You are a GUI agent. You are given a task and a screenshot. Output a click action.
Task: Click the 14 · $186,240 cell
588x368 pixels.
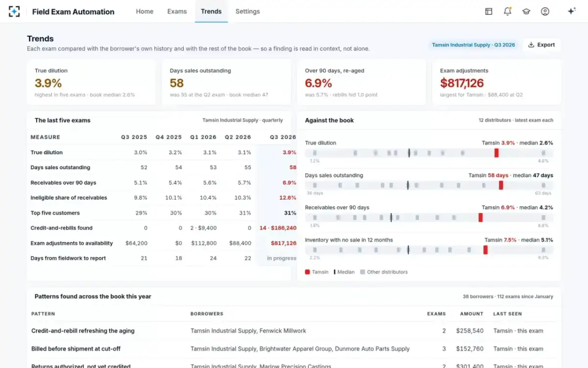[278, 228]
